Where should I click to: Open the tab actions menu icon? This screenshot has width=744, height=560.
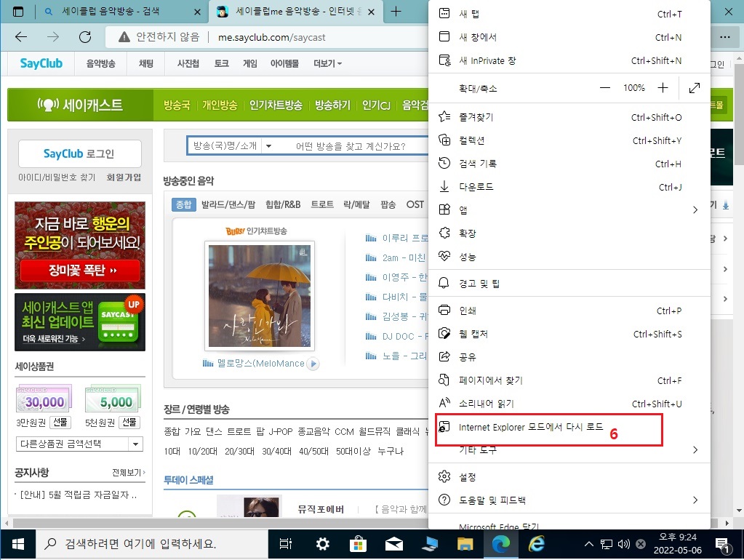coord(18,12)
